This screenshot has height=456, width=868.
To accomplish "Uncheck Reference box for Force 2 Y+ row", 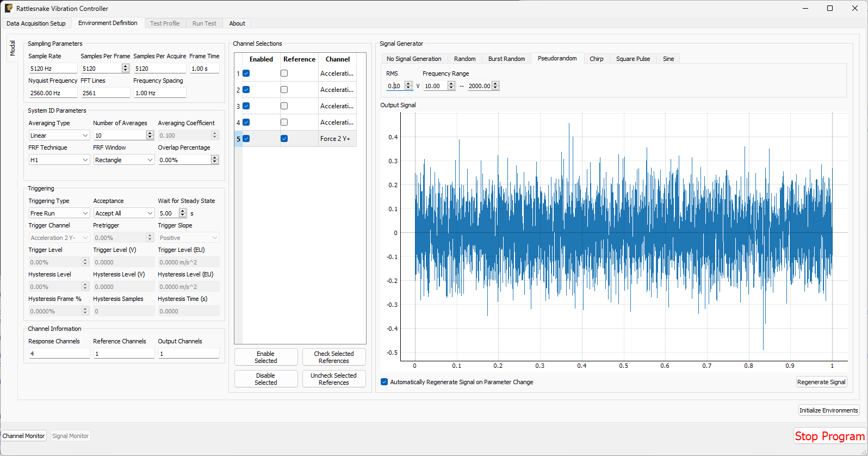I will tap(284, 139).
